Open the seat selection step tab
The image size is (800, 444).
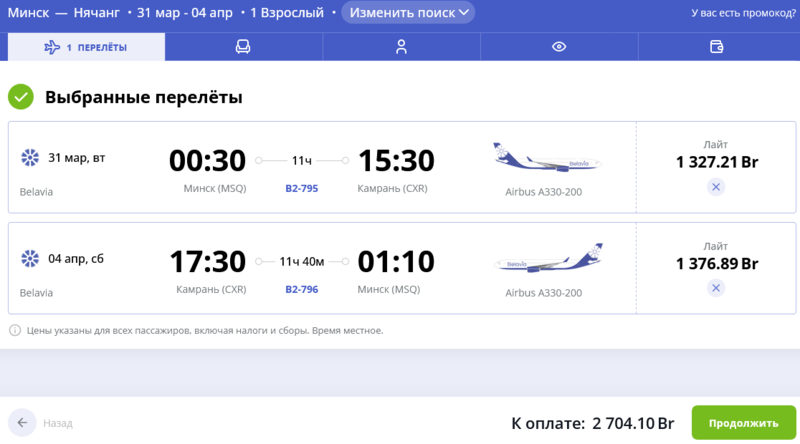pyautogui.click(x=243, y=47)
